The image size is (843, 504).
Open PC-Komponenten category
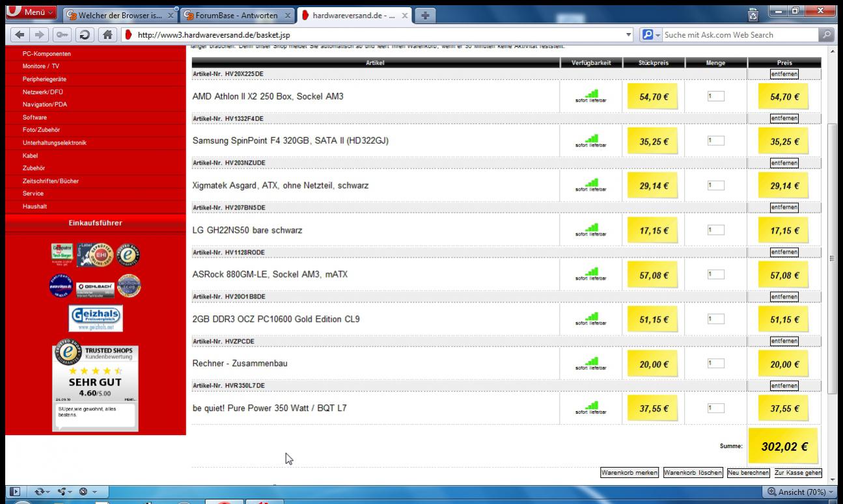(47, 54)
